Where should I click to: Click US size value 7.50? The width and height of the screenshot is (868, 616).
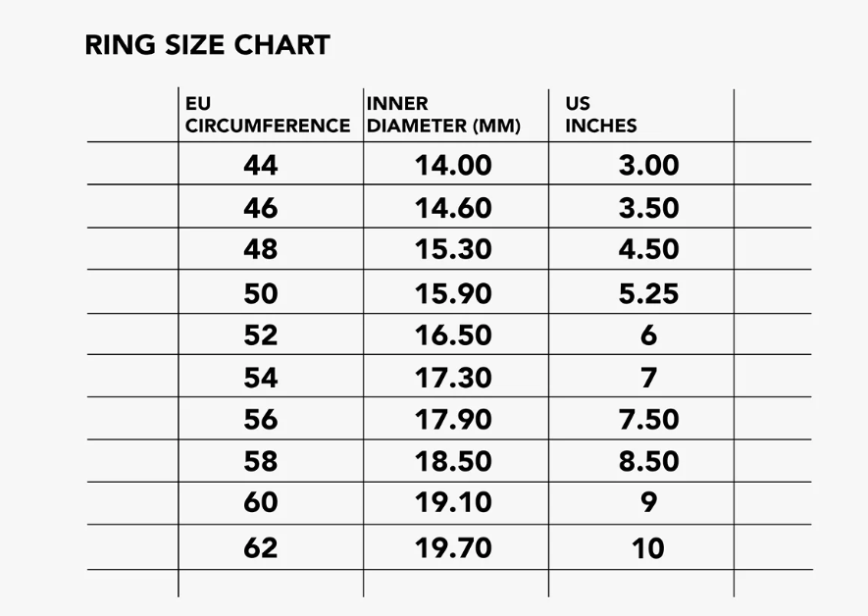pyautogui.click(x=648, y=419)
